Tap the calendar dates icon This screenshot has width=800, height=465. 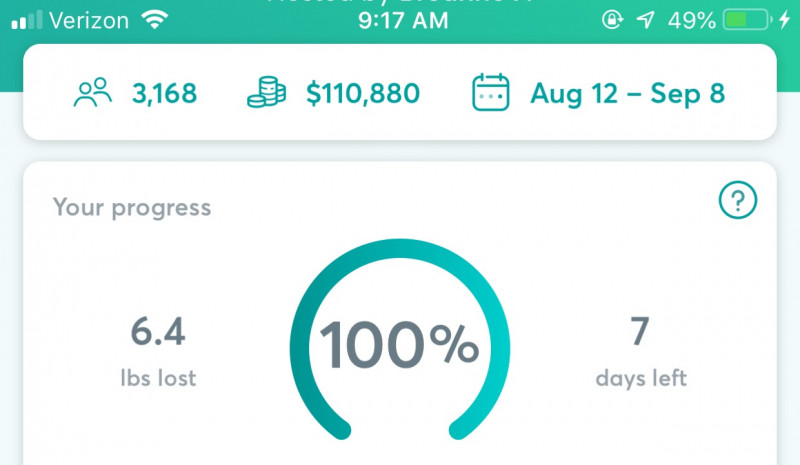[x=490, y=92]
